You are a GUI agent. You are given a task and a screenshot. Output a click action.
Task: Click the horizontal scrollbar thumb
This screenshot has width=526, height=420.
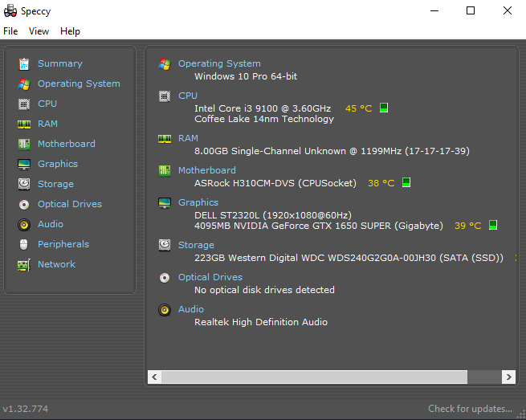[x=314, y=377]
